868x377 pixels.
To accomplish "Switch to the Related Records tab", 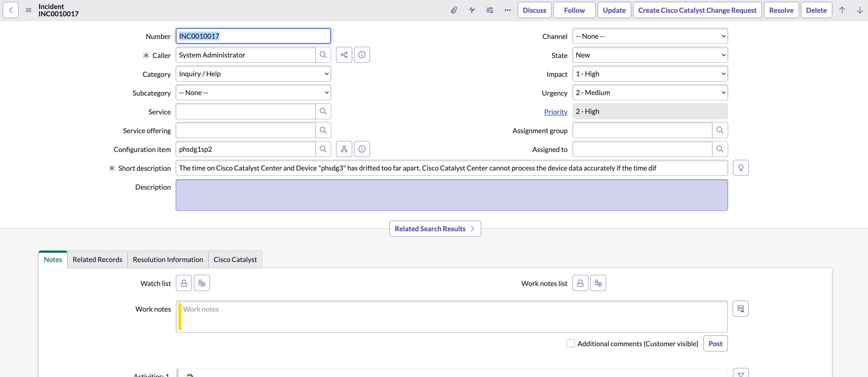I will [x=97, y=259].
